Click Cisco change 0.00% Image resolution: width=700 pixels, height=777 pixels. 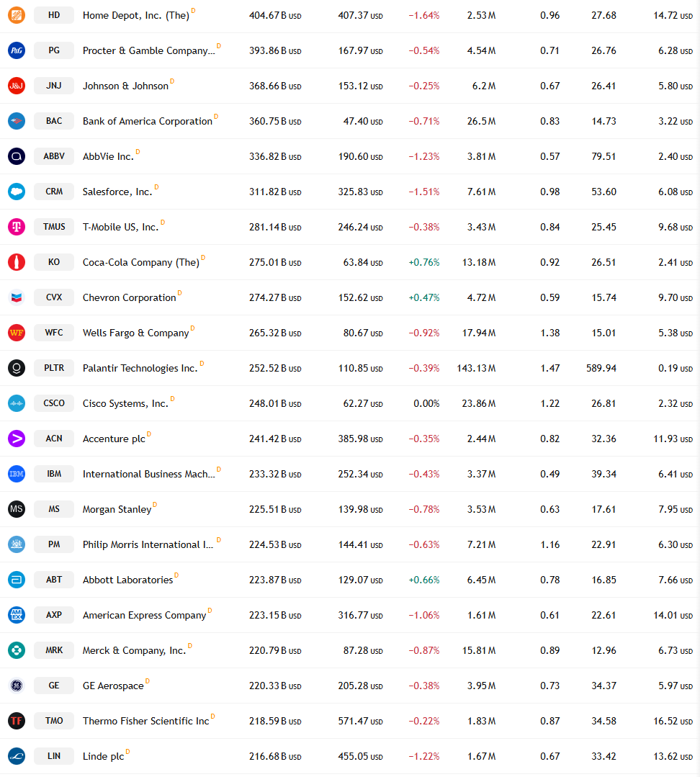click(426, 403)
